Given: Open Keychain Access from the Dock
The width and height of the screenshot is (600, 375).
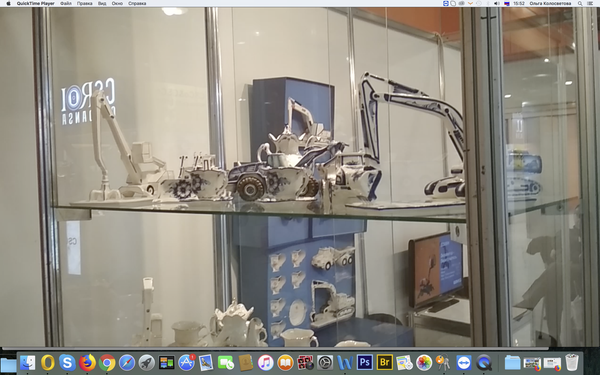Looking at the screenshot, I should (444, 362).
